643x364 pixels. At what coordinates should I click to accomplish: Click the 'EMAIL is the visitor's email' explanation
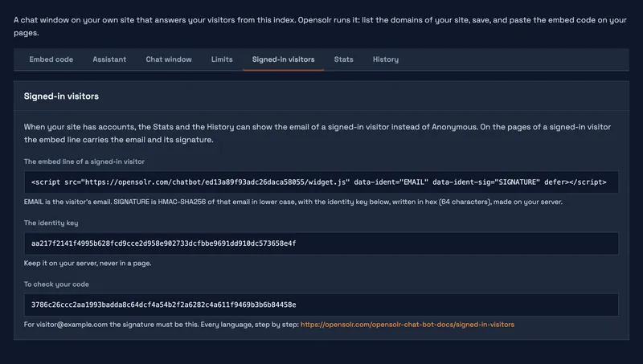coord(293,202)
